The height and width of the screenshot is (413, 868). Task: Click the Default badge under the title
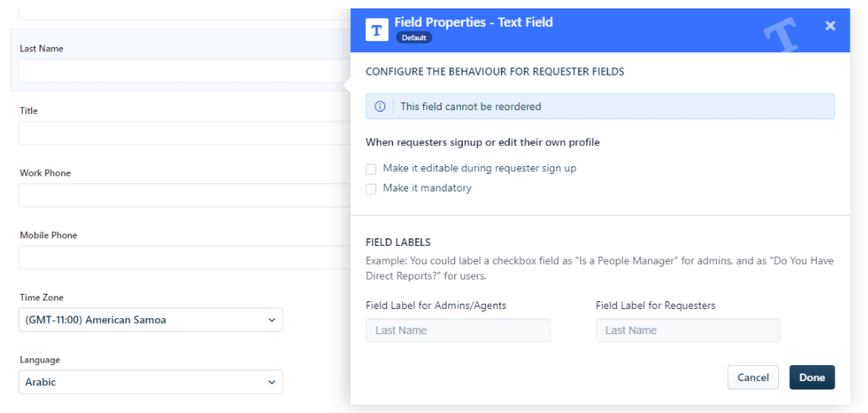point(414,39)
